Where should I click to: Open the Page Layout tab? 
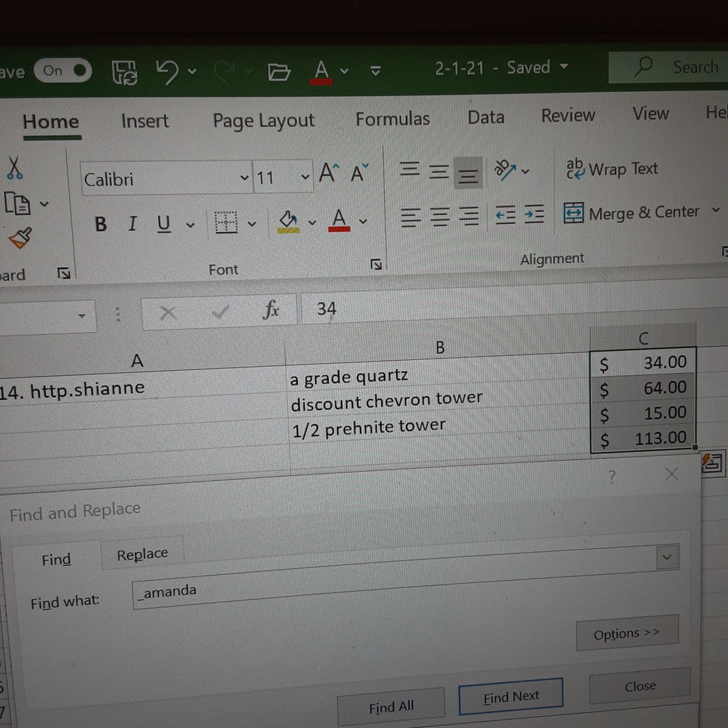[x=263, y=121]
